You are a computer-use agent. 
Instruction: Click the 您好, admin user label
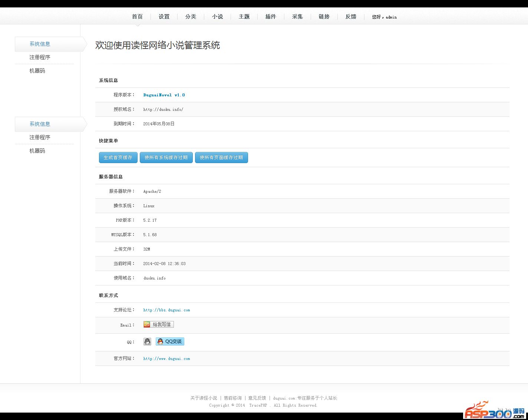pyautogui.click(x=384, y=17)
